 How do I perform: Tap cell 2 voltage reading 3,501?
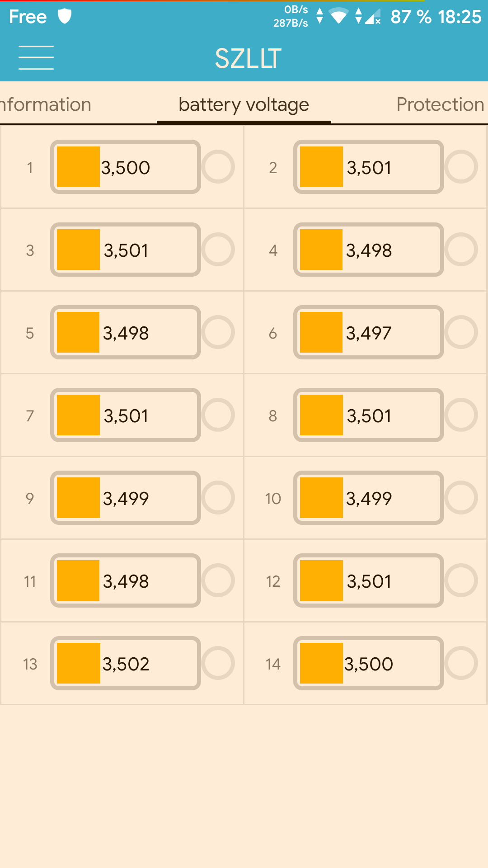(369, 168)
